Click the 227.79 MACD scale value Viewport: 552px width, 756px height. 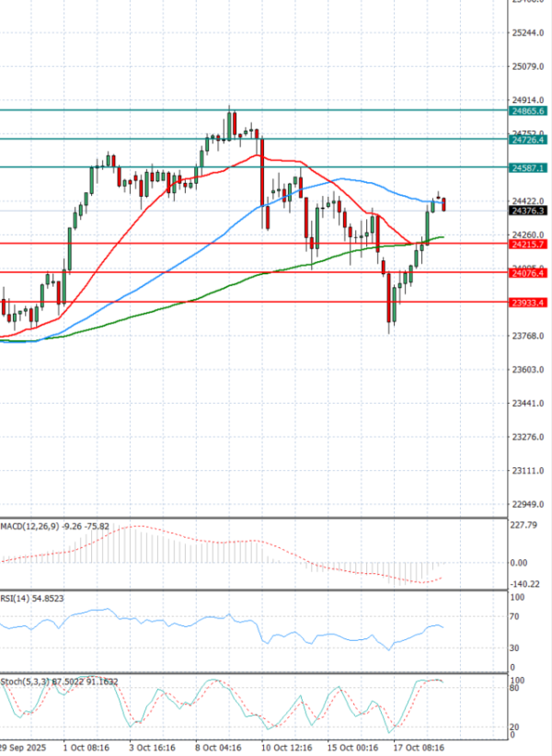click(523, 525)
